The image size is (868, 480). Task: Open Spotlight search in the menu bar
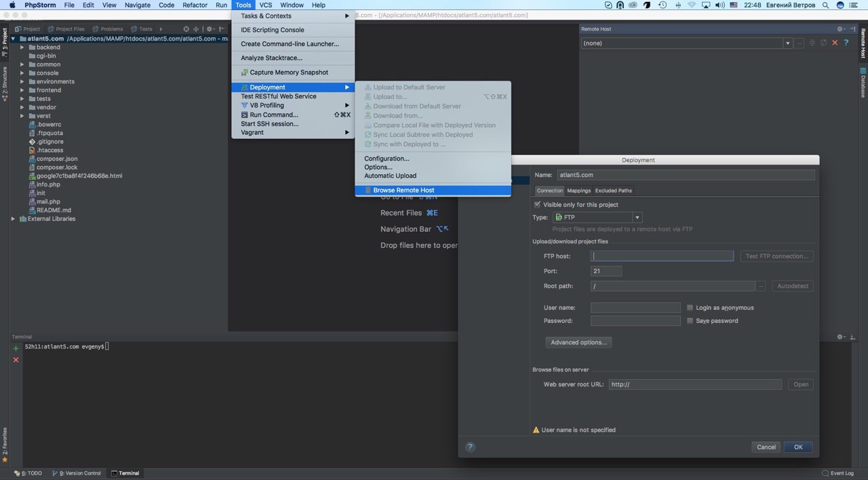coord(825,5)
